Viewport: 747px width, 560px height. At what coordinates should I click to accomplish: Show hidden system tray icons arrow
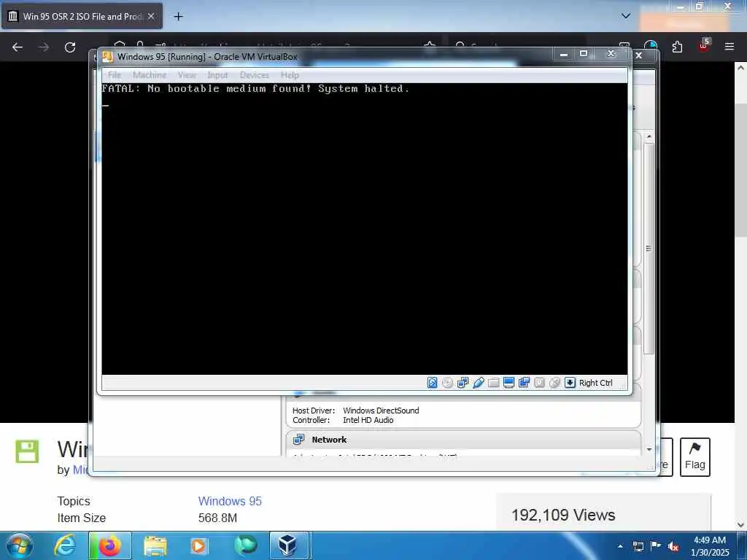[620, 546]
